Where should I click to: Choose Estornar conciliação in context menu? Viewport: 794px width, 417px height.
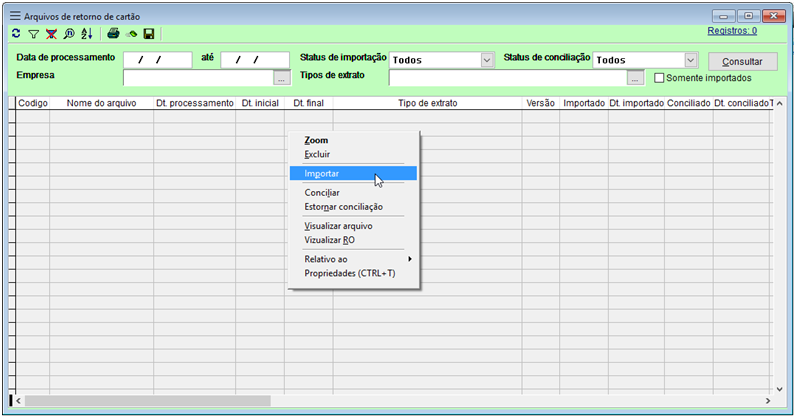[x=343, y=206]
